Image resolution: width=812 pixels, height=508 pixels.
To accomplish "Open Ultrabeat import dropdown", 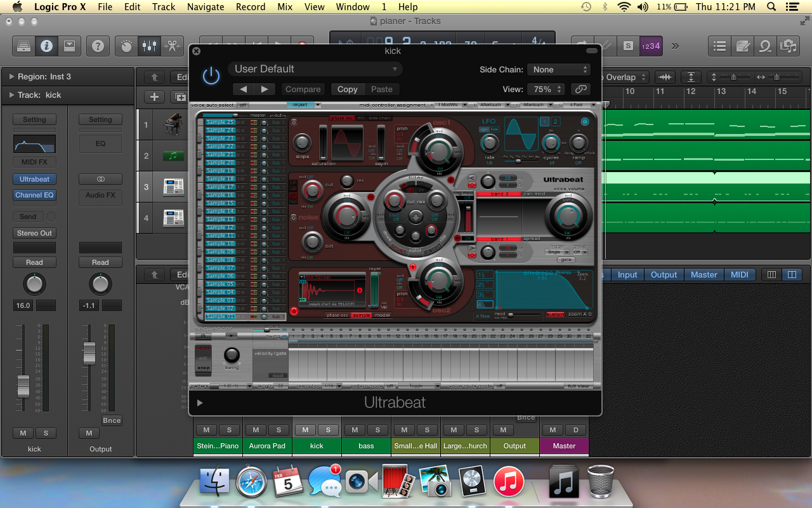I will tap(304, 105).
